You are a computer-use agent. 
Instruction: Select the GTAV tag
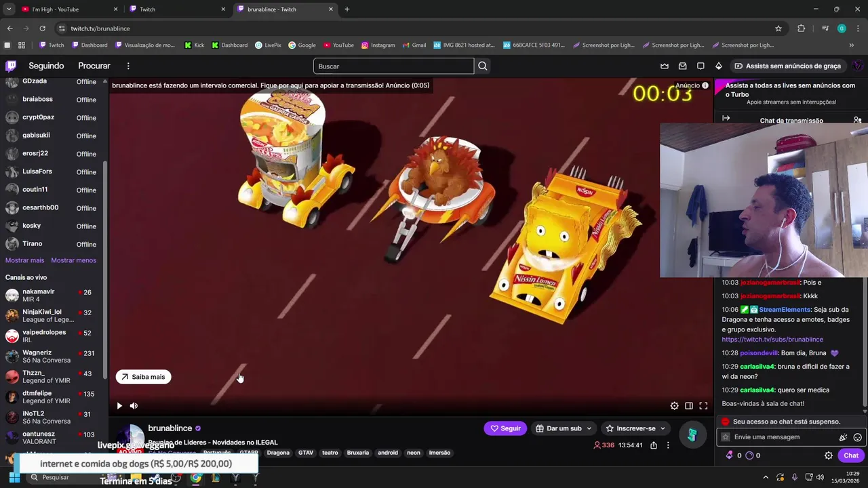coord(306,453)
